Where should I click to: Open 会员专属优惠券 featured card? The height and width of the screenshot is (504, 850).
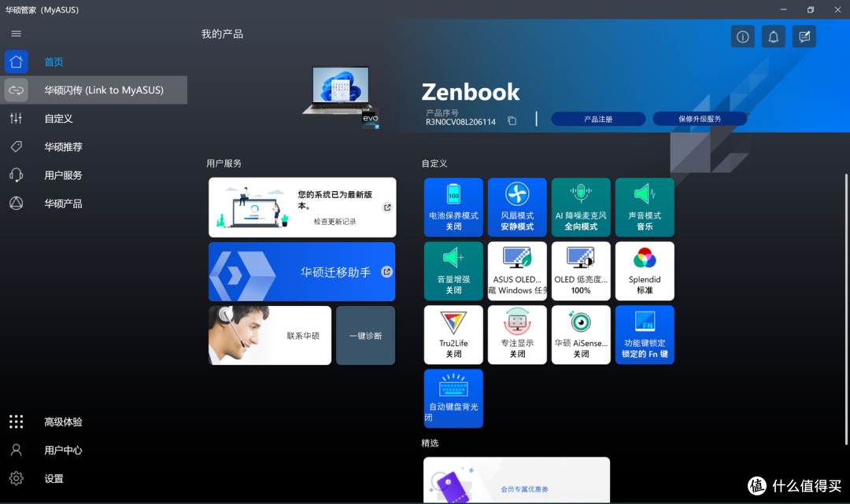click(516, 480)
